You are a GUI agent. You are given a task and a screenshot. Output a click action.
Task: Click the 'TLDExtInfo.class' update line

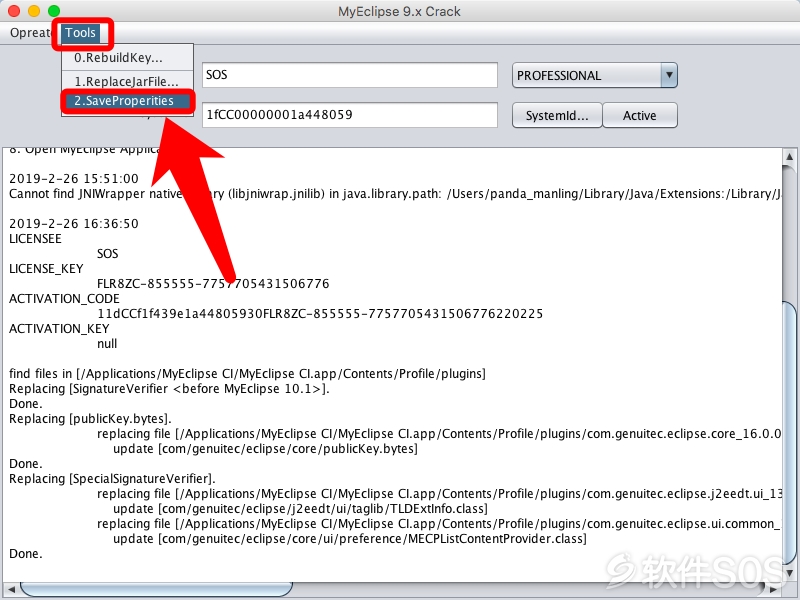coord(301,509)
